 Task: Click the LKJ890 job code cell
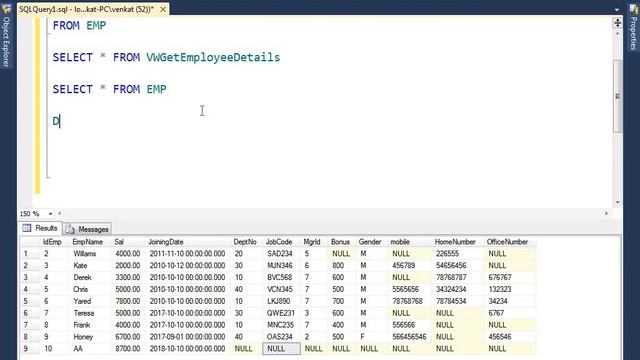point(282,301)
